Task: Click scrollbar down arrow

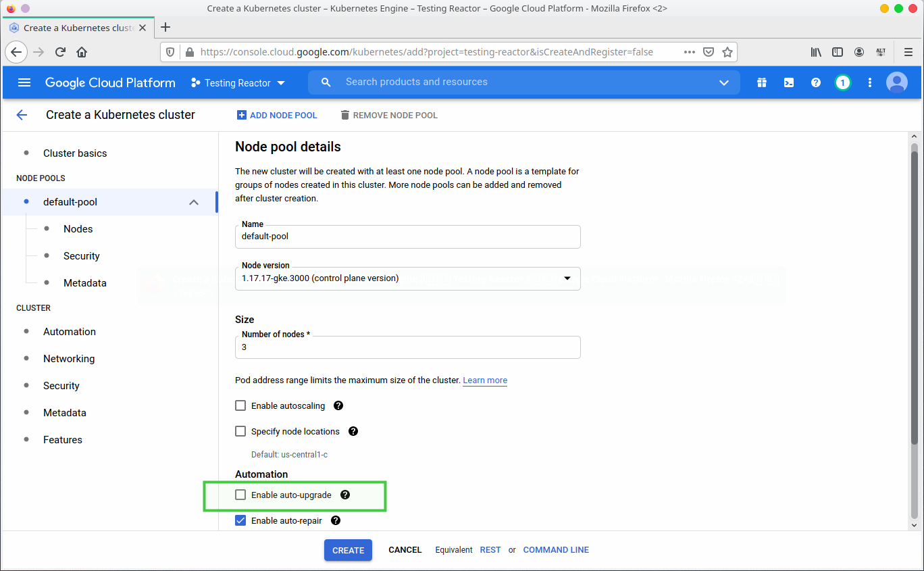Action: pyautogui.click(x=914, y=525)
